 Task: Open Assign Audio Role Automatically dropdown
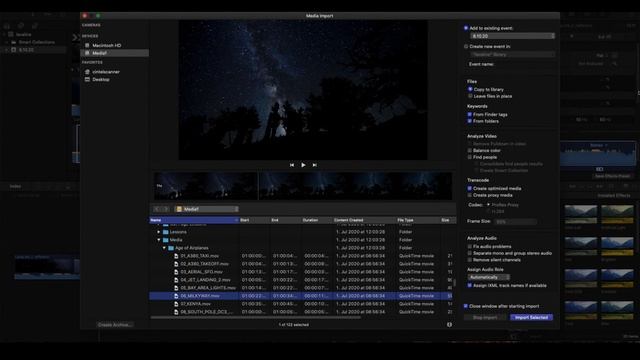489,277
